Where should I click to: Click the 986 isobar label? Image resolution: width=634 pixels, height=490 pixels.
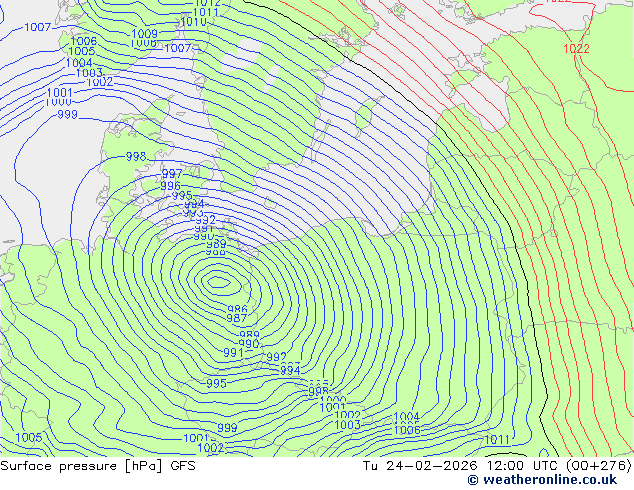[x=237, y=310]
